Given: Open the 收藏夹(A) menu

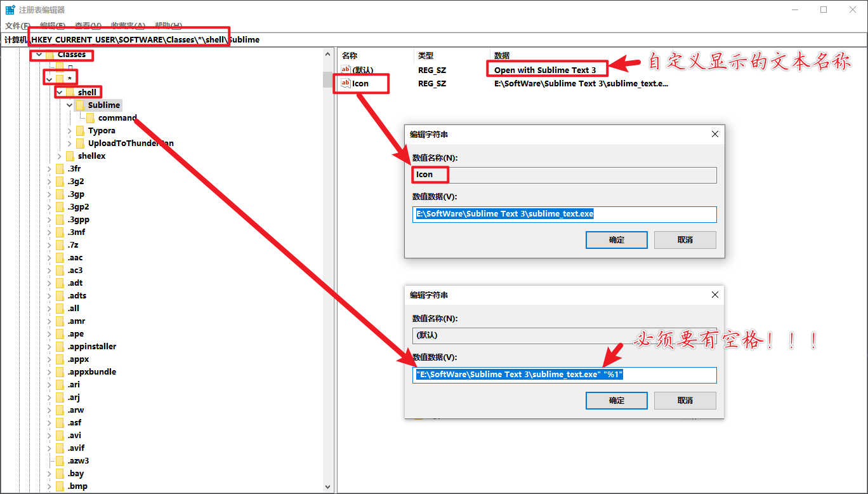Looking at the screenshot, I should [128, 25].
